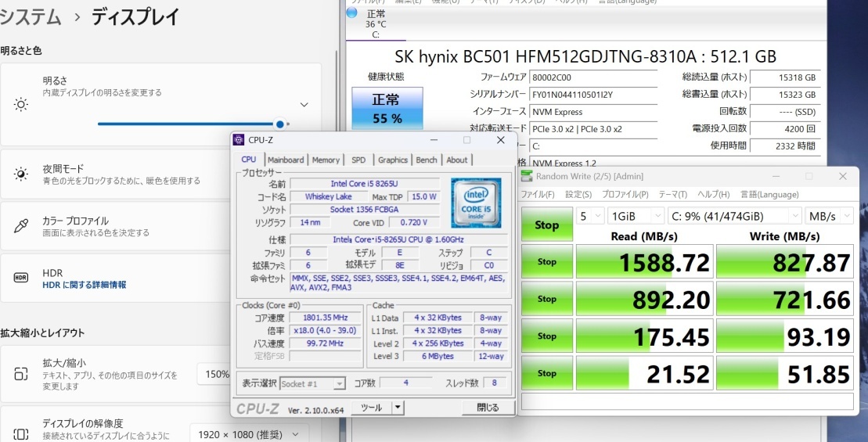The height and width of the screenshot is (442, 868).
Task: Click Stop button in the 1588.72 row
Action: 547,261
